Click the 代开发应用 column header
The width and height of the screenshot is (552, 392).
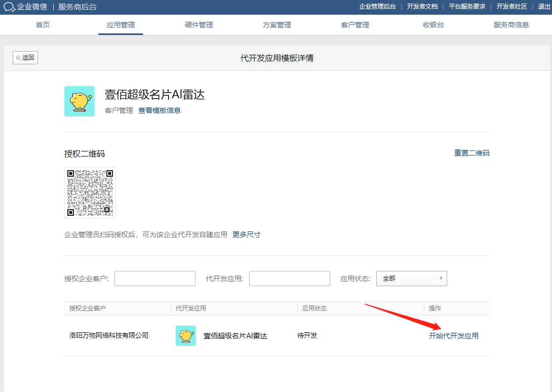coord(191,308)
